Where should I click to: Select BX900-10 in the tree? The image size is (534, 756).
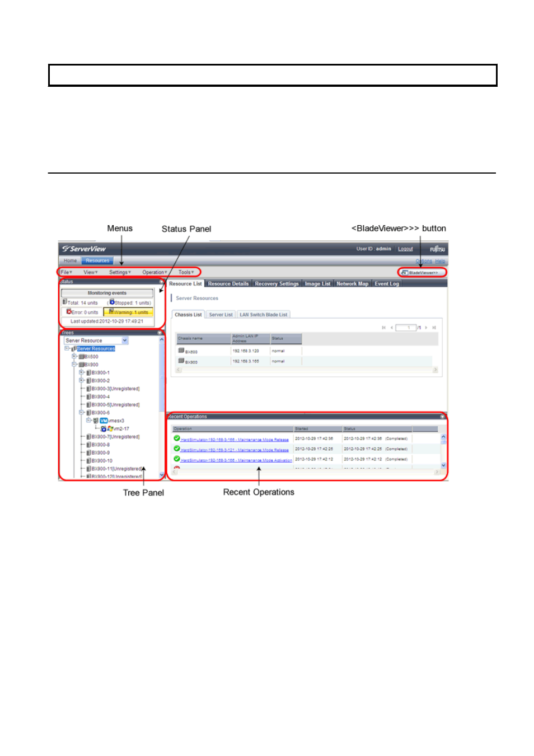(x=102, y=461)
